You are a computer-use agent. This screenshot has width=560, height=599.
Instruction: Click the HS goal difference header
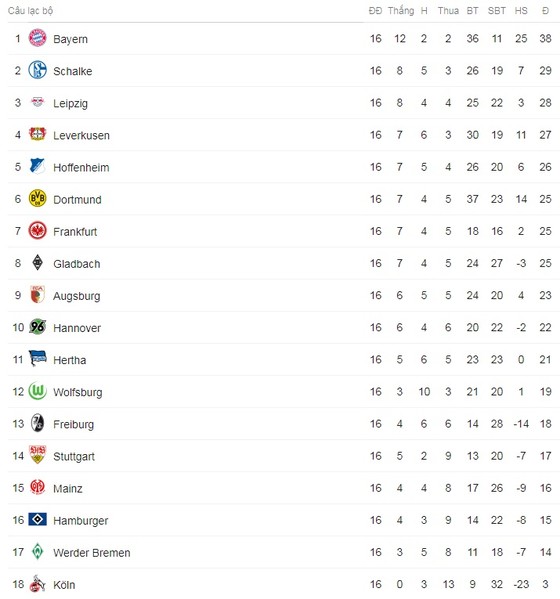[x=521, y=10]
